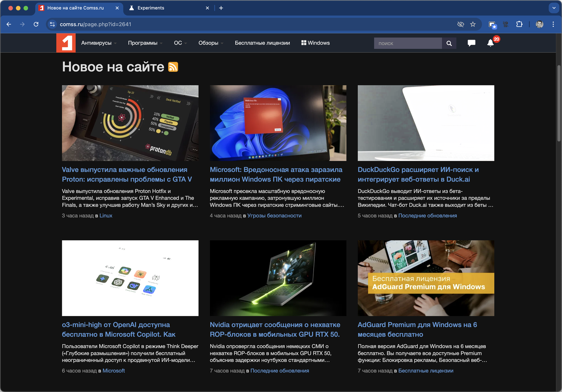Open the Бесплатные лицензии menu item
The height and width of the screenshot is (392, 562).
click(262, 43)
